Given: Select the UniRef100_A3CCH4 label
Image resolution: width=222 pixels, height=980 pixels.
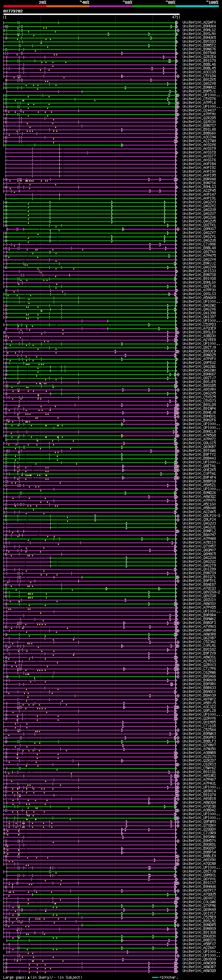Looking at the screenshot, I should point(199,137).
